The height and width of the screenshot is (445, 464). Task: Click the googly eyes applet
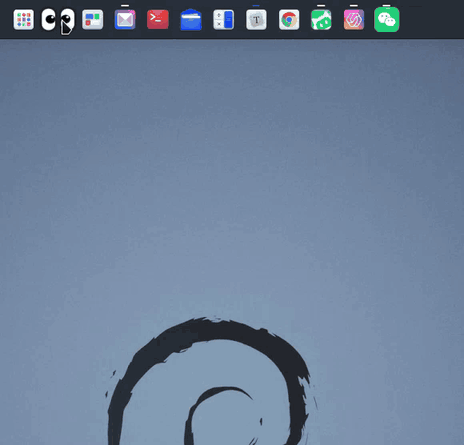point(58,20)
